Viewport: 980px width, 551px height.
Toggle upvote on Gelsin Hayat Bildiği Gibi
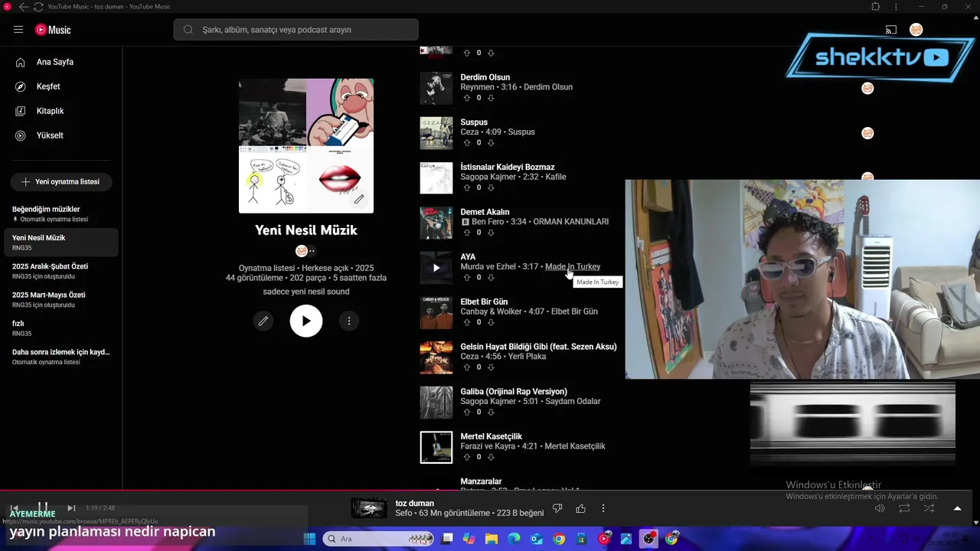pyautogui.click(x=467, y=367)
